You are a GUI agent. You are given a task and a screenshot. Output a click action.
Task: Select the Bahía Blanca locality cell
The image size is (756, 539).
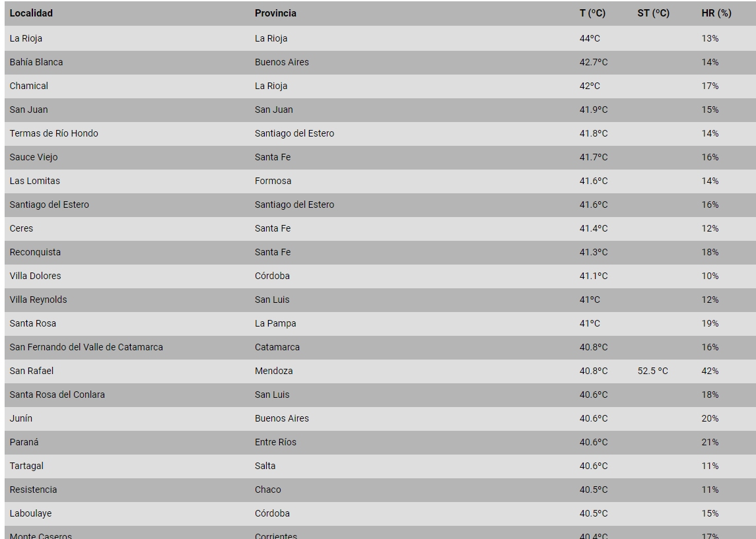coord(36,62)
